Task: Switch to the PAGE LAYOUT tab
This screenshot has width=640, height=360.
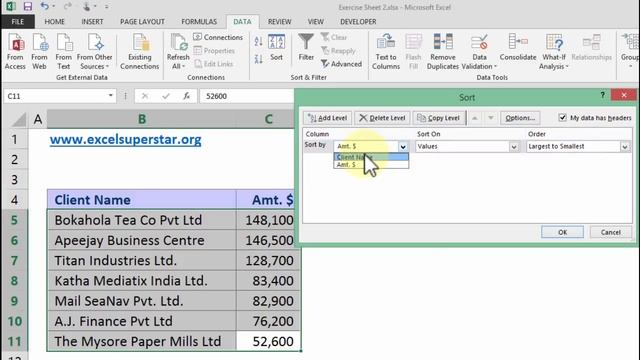Action: 142,22
